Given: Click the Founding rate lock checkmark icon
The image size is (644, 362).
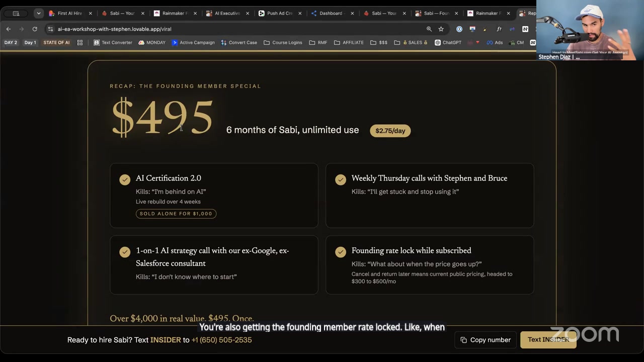Looking at the screenshot, I should tap(341, 252).
